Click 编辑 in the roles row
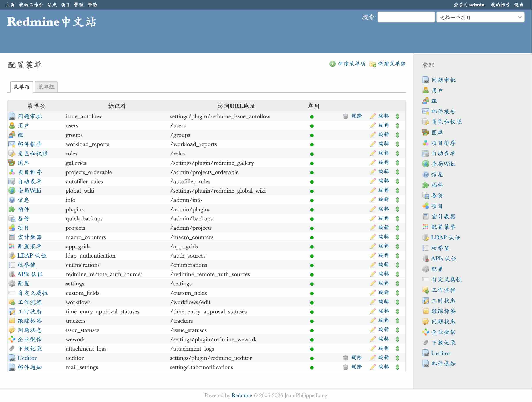Image resolution: width=532 pixels, height=402 pixels. click(x=384, y=153)
